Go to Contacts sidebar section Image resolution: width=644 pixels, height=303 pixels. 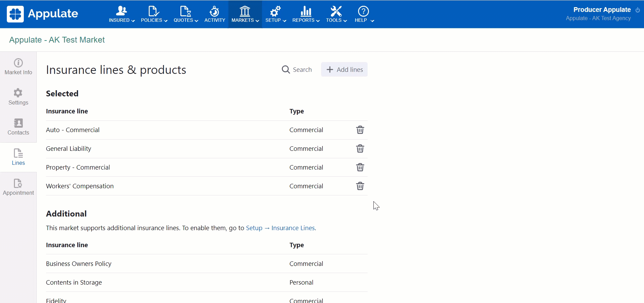click(18, 127)
